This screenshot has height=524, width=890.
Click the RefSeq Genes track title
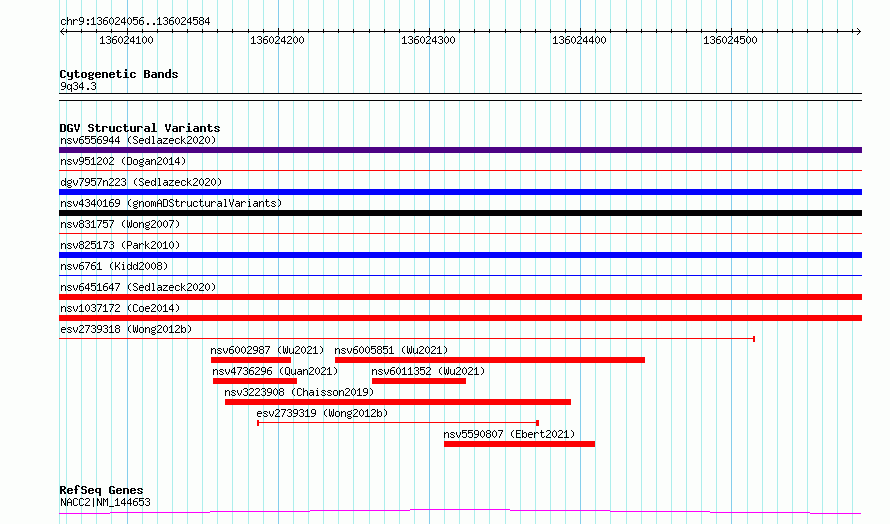[x=101, y=490]
